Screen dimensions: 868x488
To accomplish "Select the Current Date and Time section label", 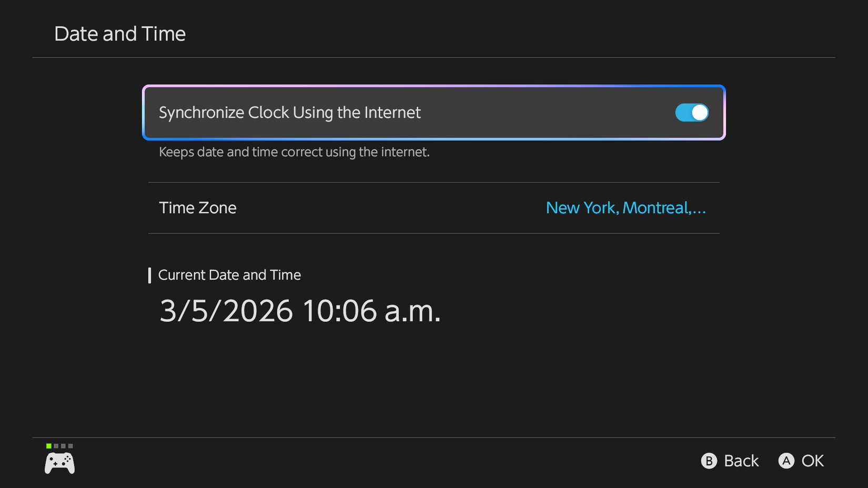I will (230, 274).
